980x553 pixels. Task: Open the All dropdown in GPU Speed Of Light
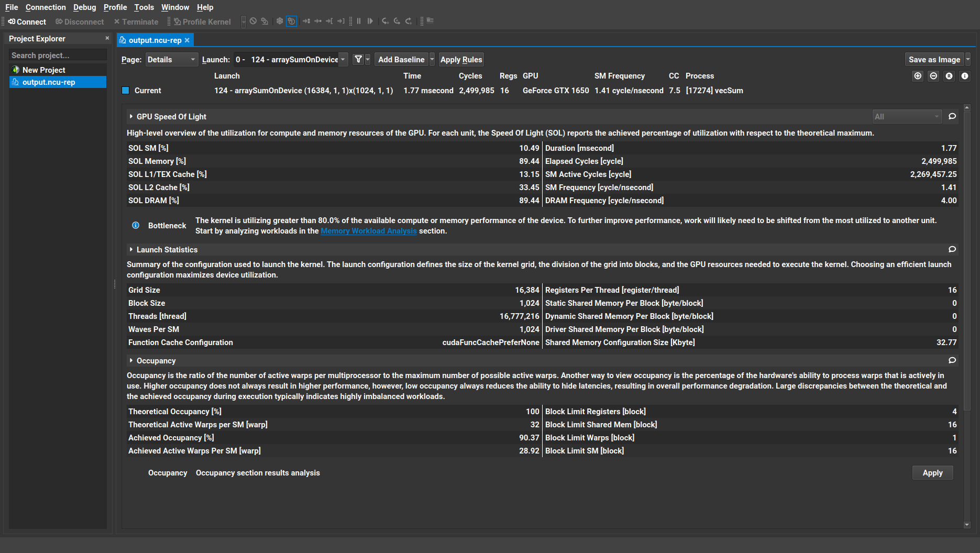[907, 117]
